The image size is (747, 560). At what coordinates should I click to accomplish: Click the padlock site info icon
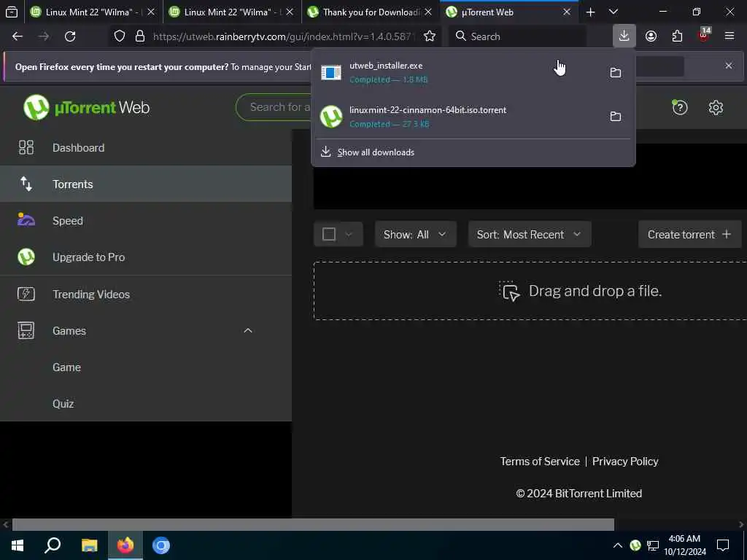tap(139, 36)
